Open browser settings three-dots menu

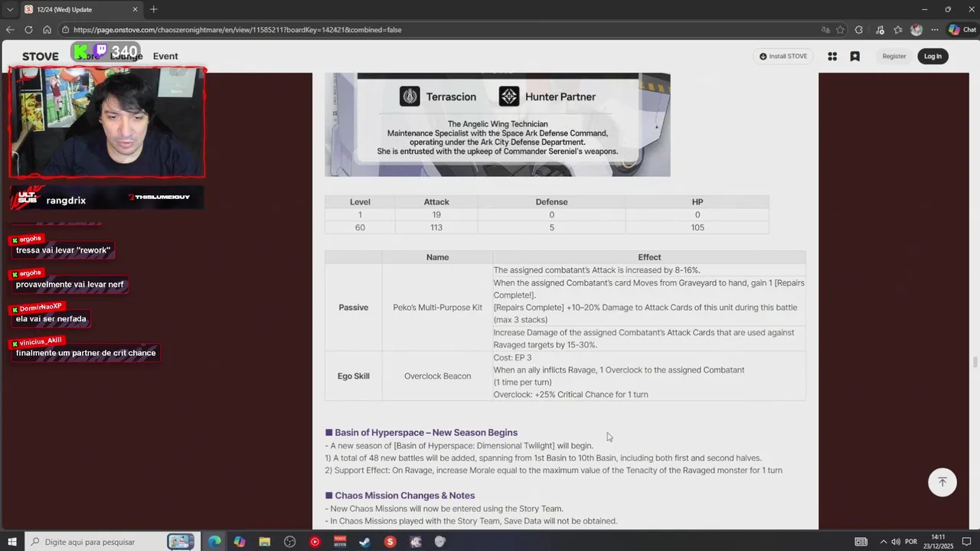click(x=935, y=30)
